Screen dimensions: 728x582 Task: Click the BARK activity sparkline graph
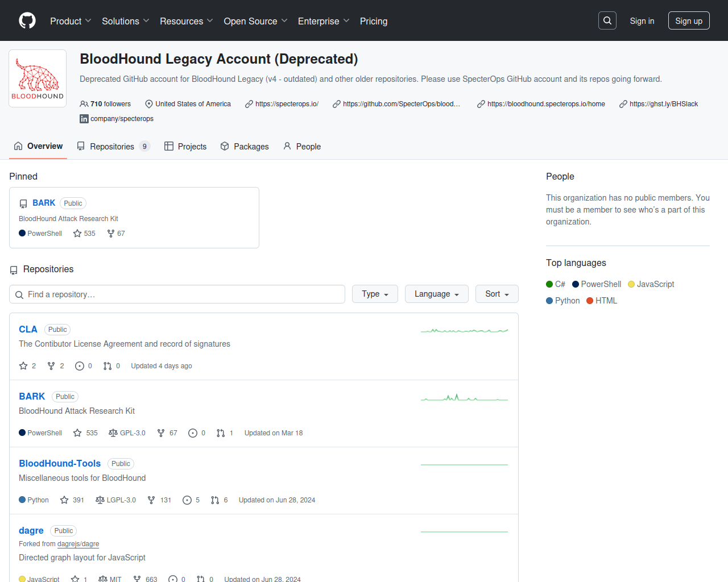click(x=464, y=397)
